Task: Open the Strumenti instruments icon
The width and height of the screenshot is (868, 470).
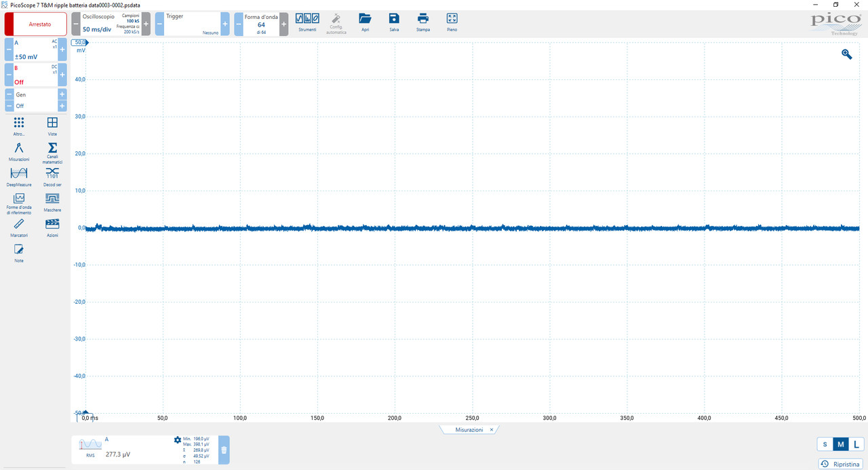Action: [307, 19]
